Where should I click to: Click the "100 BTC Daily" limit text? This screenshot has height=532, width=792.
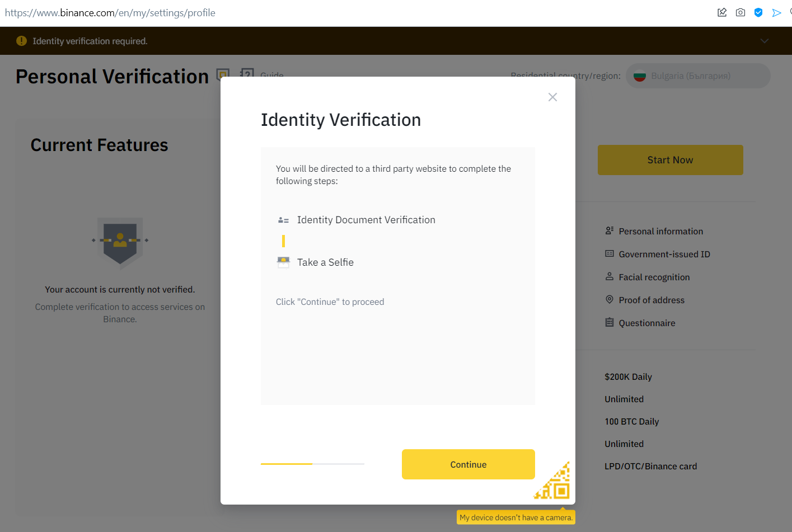[631, 421]
